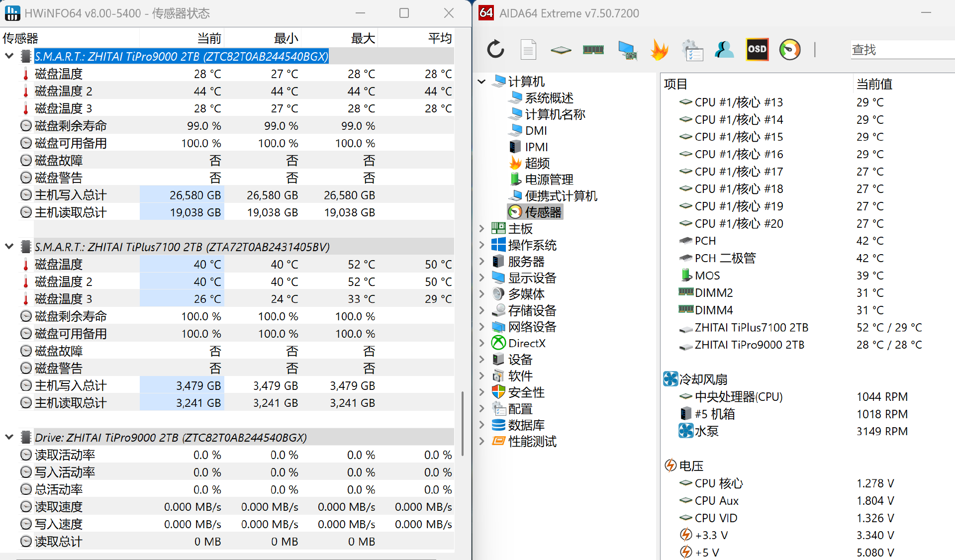This screenshot has height=560, width=955.
Task: Open the AIDA64 sensor gauge toolbar icon
Action: click(789, 49)
